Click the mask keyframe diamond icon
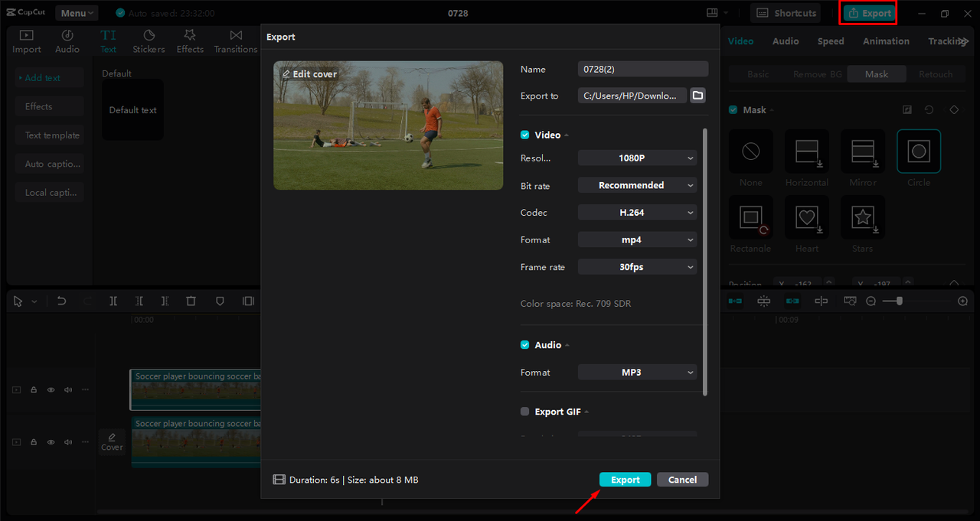980x521 pixels. coord(954,110)
